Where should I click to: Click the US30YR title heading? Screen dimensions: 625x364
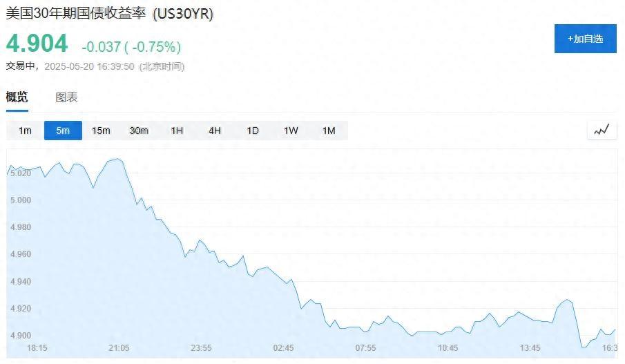tap(110, 15)
